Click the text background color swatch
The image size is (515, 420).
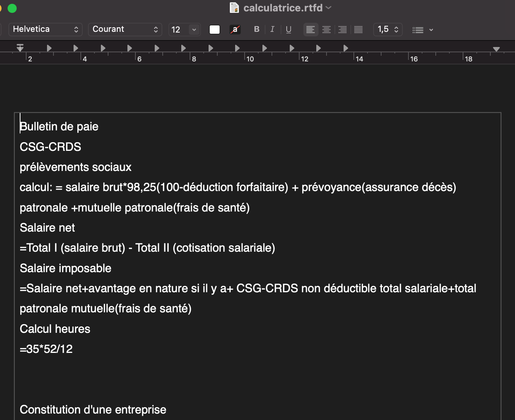pos(235,30)
